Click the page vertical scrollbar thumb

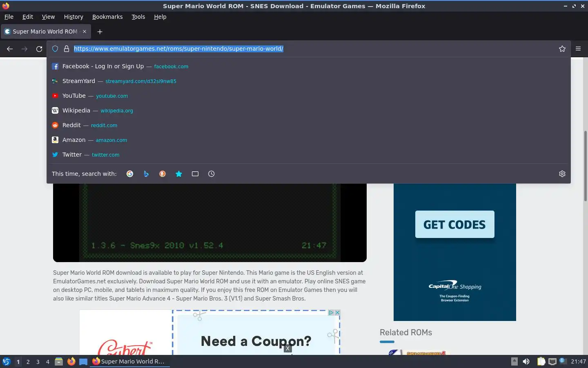click(585, 166)
